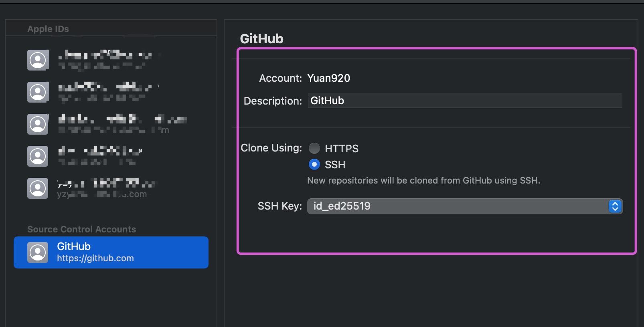
Task: Click the 'New repositories will be cloned' note
Action: pyautogui.click(x=424, y=180)
